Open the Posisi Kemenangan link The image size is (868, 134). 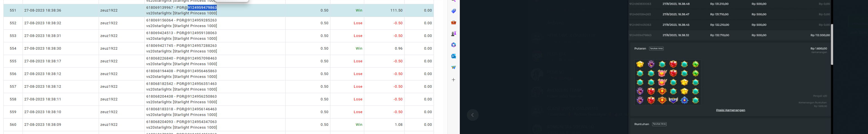click(x=730, y=110)
